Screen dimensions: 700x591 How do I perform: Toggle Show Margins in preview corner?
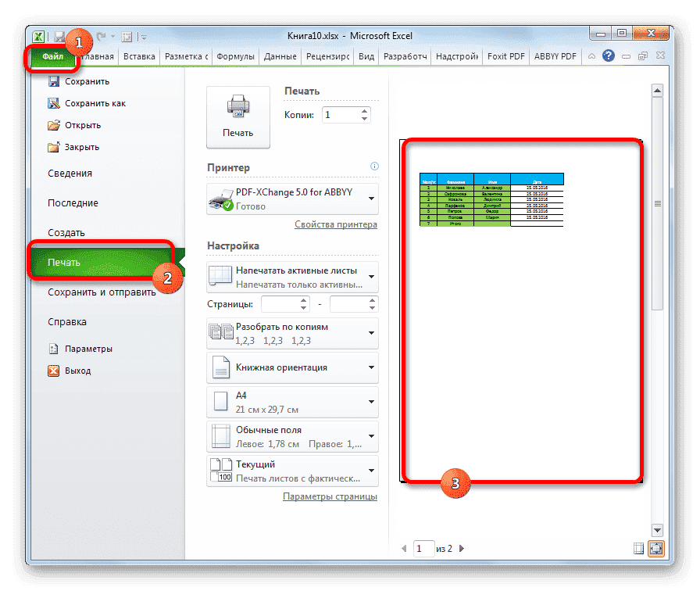pos(639,549)
